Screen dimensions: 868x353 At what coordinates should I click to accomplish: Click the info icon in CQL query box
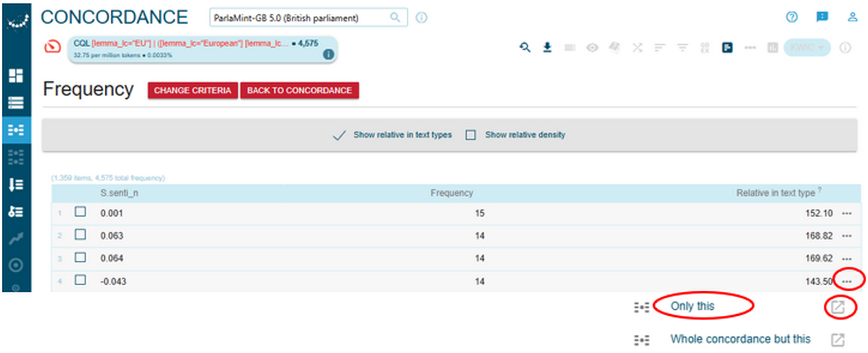point(328,55)
